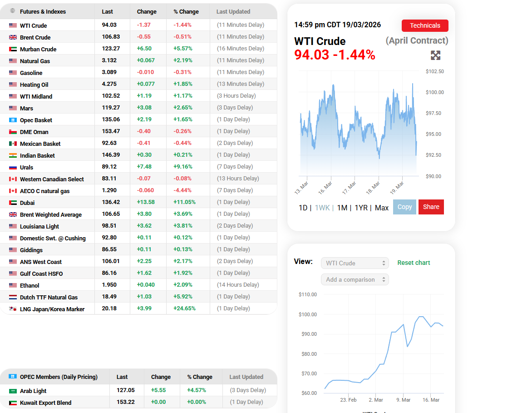Click the red Share button
Screen dimensions: 532x413
click(431, 207)
